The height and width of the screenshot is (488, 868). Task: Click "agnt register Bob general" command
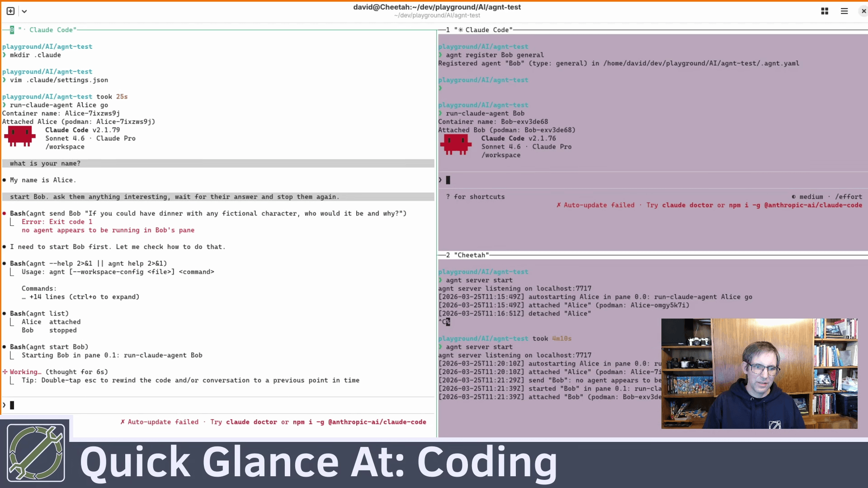(495, 55)
